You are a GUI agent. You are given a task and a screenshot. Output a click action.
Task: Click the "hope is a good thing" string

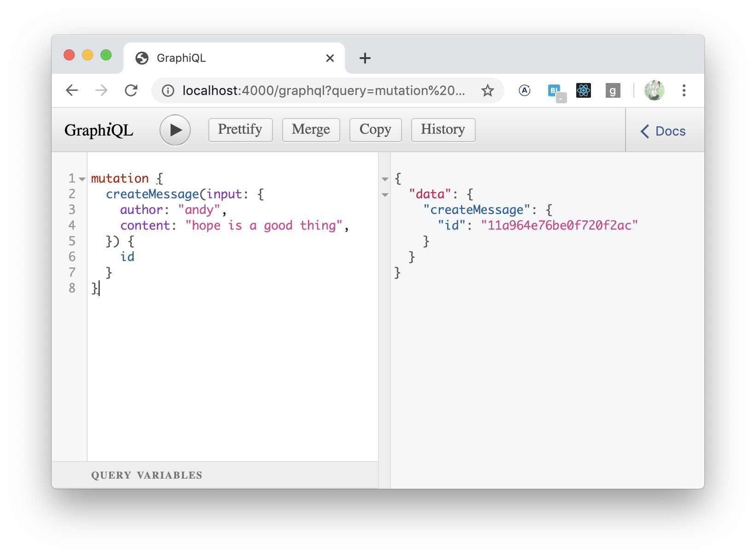[264, 225]
